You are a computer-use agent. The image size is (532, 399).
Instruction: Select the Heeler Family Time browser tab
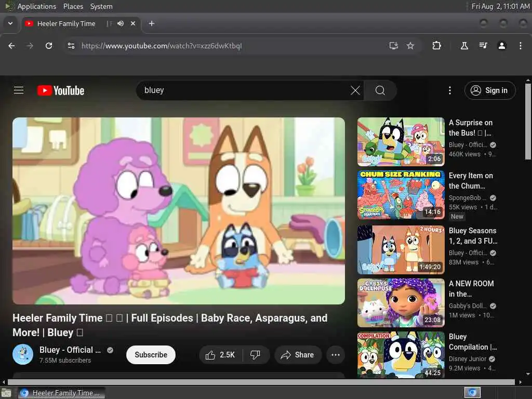pos(82,24)
